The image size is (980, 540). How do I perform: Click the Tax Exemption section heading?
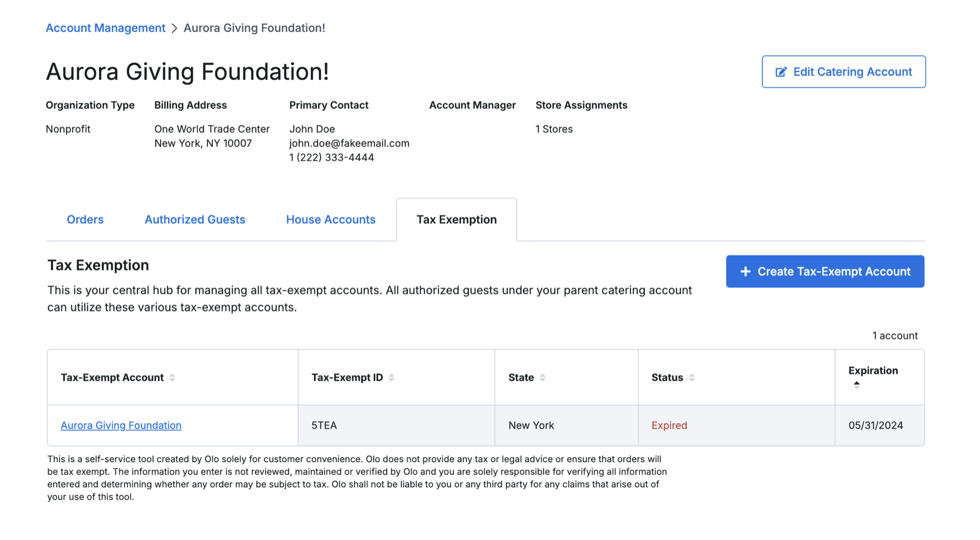click(98, 265)
